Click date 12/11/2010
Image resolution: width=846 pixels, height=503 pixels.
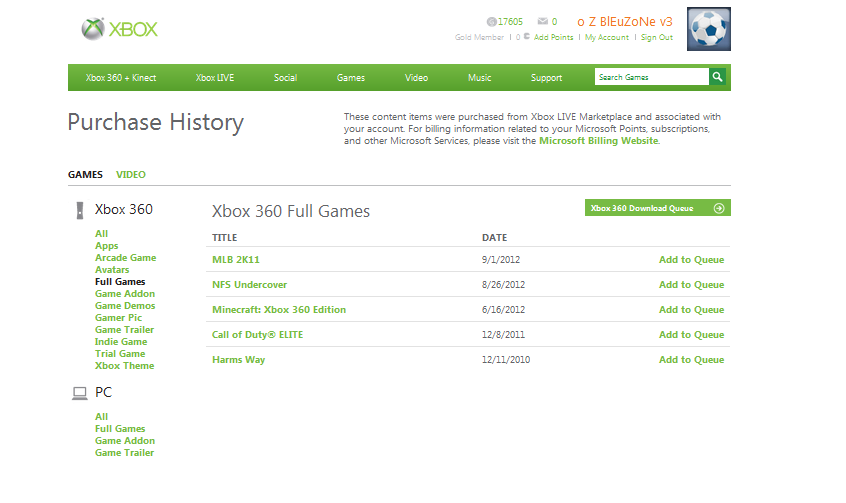point(506,359)
